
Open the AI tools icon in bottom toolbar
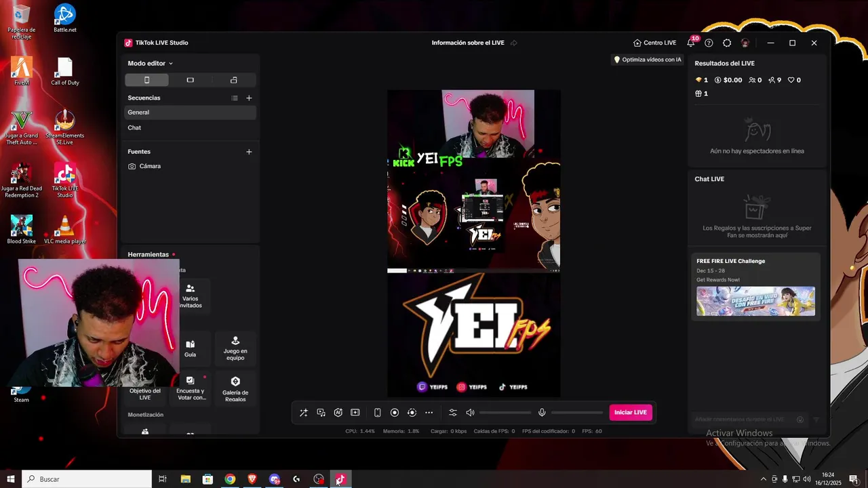point(338,413)
